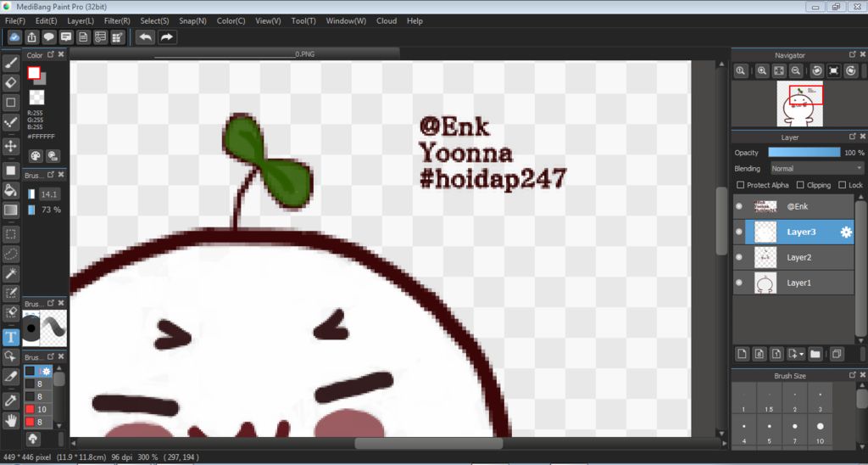Hide the @Enk layer

coord(738,206)
